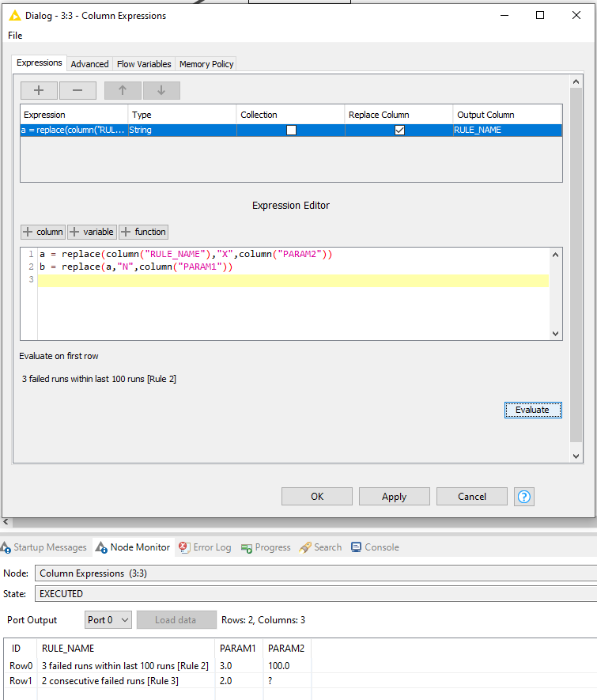Click the expression editor scrollbar down arrow
Screen dimensions: 597x700
pos(555,334)
